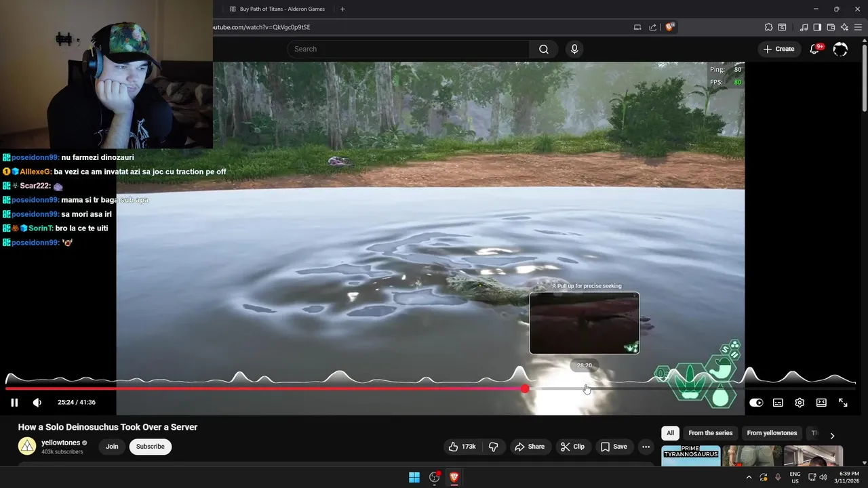868x488 pixels.
Task: Select the From yellowtones chip
Action: 772,433
